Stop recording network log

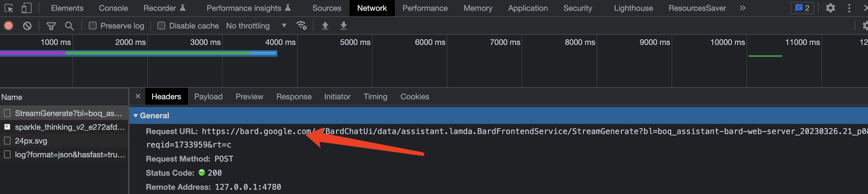click(x=9, y=26)
